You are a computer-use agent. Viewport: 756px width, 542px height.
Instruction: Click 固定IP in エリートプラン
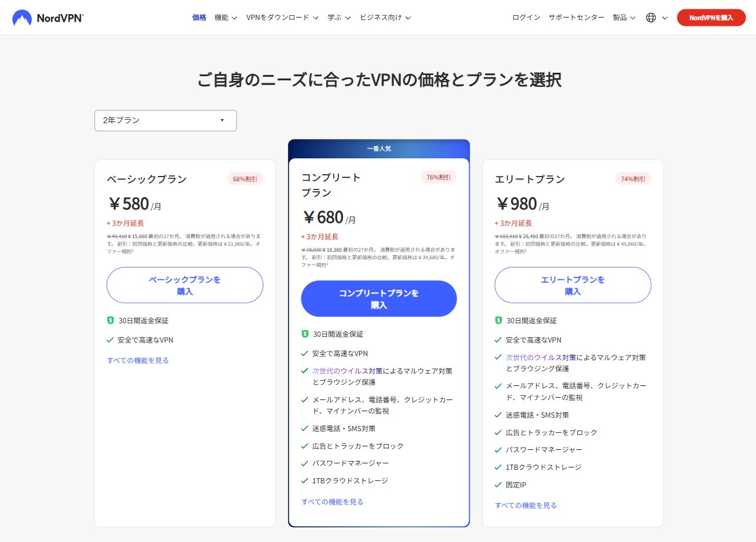[516, 485]
